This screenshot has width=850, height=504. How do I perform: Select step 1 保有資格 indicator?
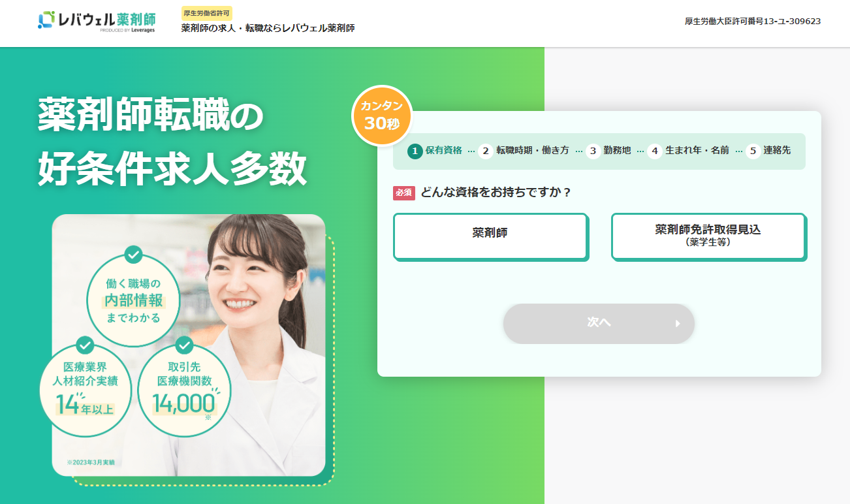435,151
